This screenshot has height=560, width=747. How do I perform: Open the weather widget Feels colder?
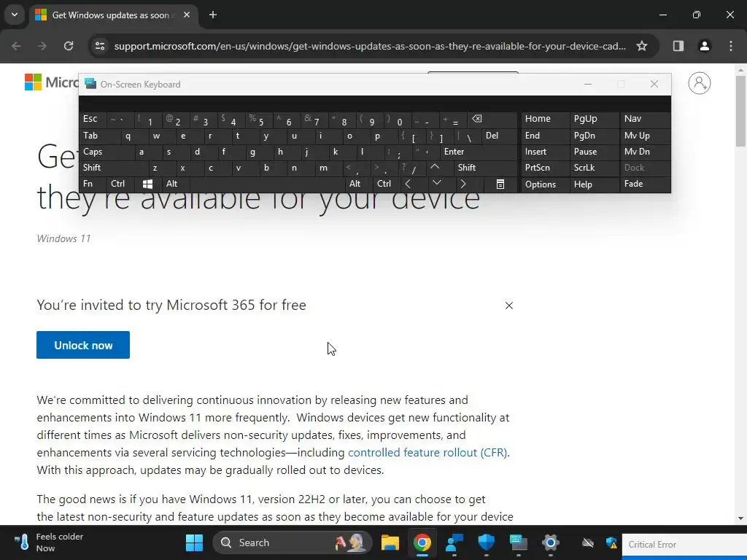(47, 542)
